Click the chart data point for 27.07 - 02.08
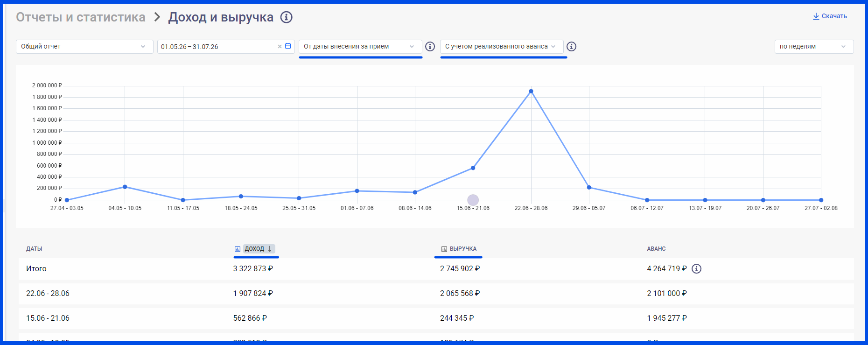 [821, 200]
